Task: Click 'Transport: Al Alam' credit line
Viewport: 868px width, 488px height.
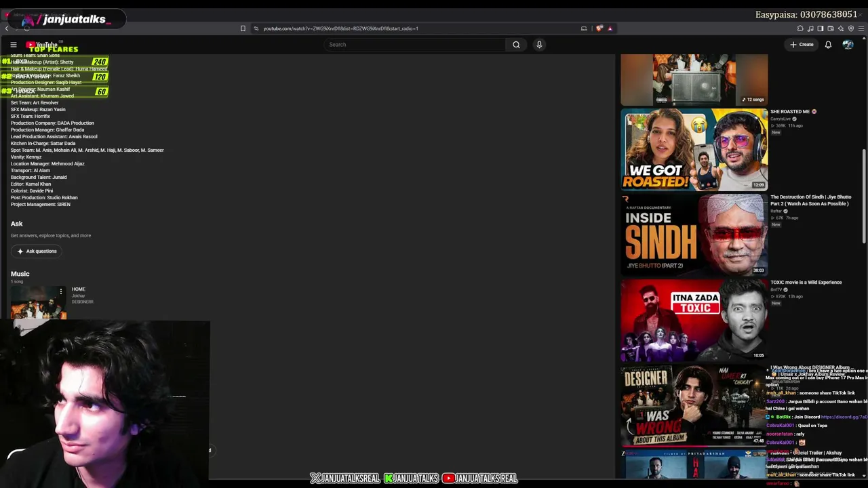Action: click(29, 171)
